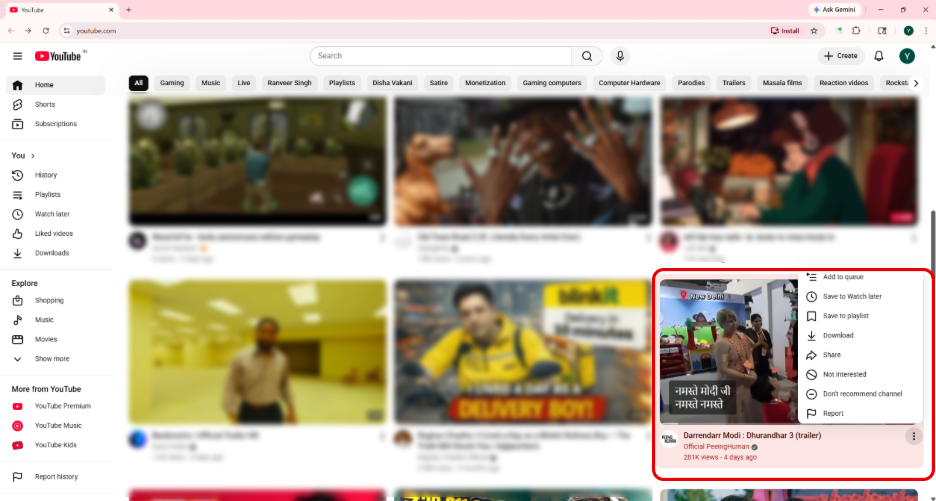Select the Gaming computers chip
Screen dimensions: 936x501
552,83
